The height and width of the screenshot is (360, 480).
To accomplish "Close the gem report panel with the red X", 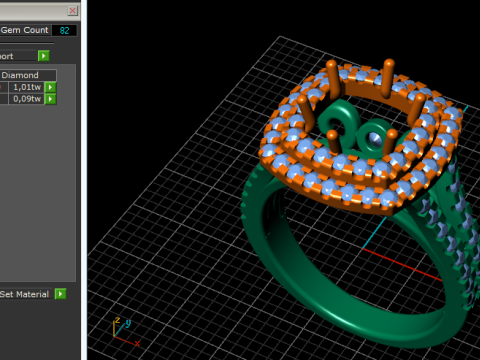I will (x=72, y=11).
